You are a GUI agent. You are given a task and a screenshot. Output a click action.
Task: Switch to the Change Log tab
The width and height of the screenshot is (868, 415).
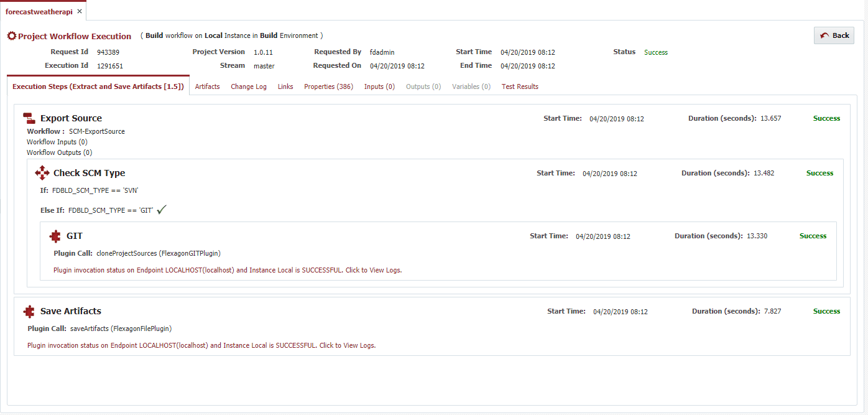(x=249, y=86)
